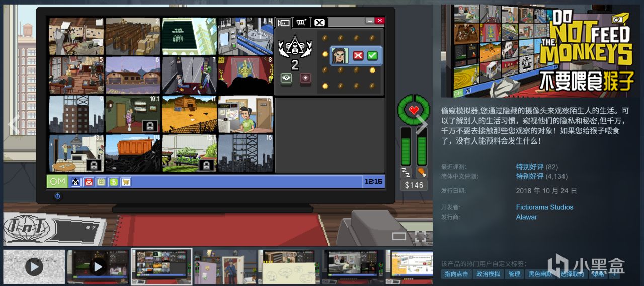
Task: Click the hunger meter bar
Action: 422,146
